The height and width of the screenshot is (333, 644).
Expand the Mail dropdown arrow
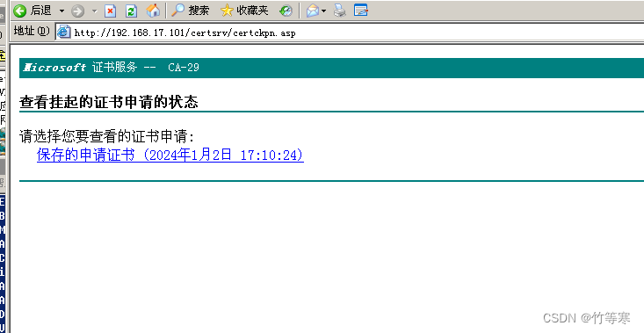tap(323, 11)
